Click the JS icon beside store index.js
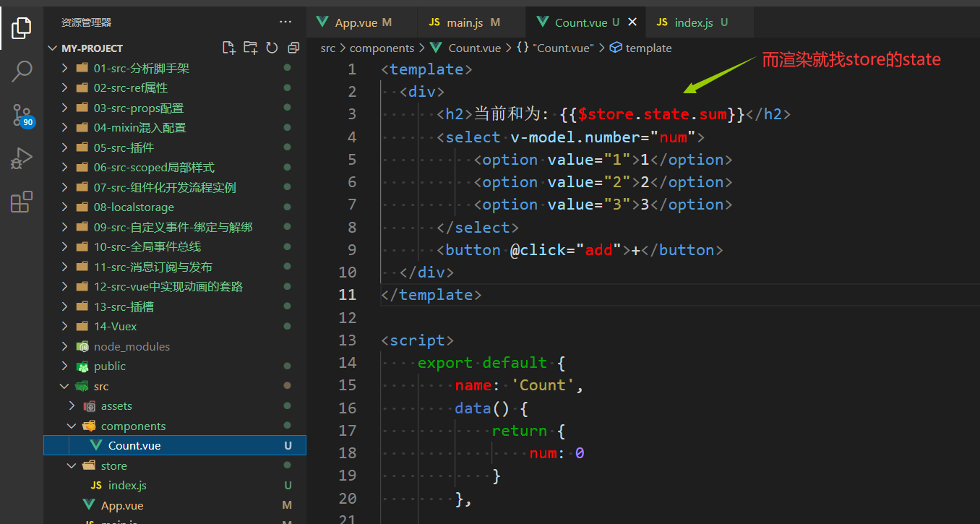This screenshot has width=980, height=524. coord(96,486)
